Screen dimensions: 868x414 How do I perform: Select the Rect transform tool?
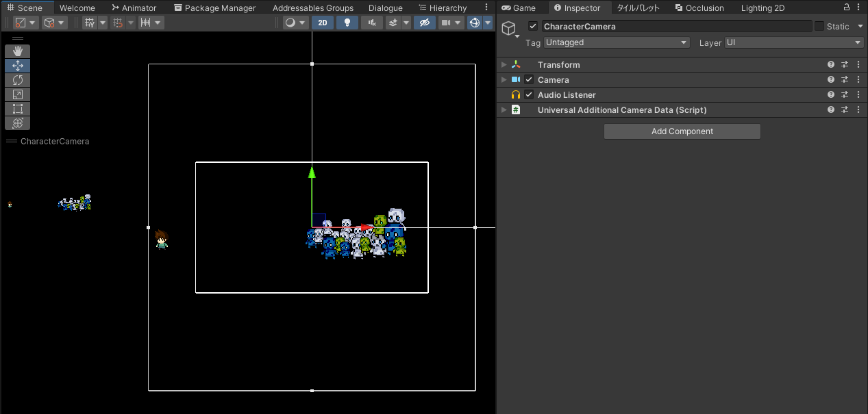17,108
